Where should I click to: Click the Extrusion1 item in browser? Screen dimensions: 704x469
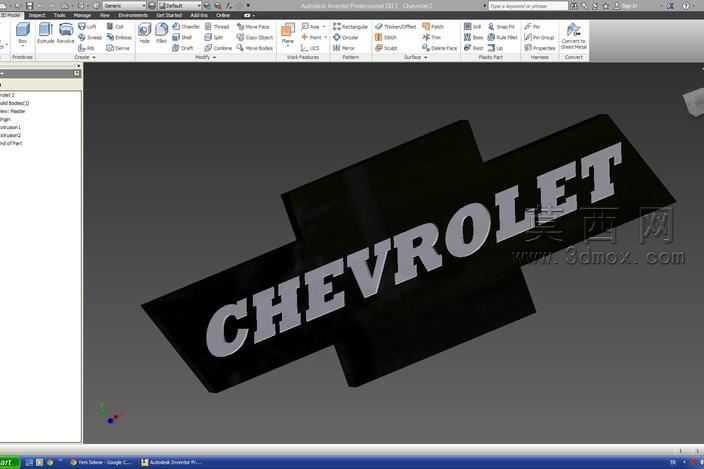11,127
